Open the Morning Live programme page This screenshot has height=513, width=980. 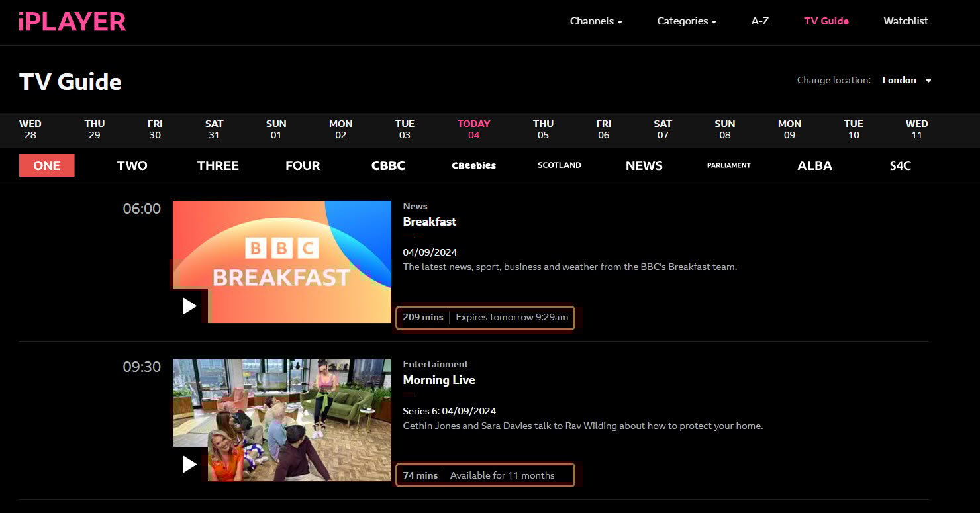click(x=439, y=380)
